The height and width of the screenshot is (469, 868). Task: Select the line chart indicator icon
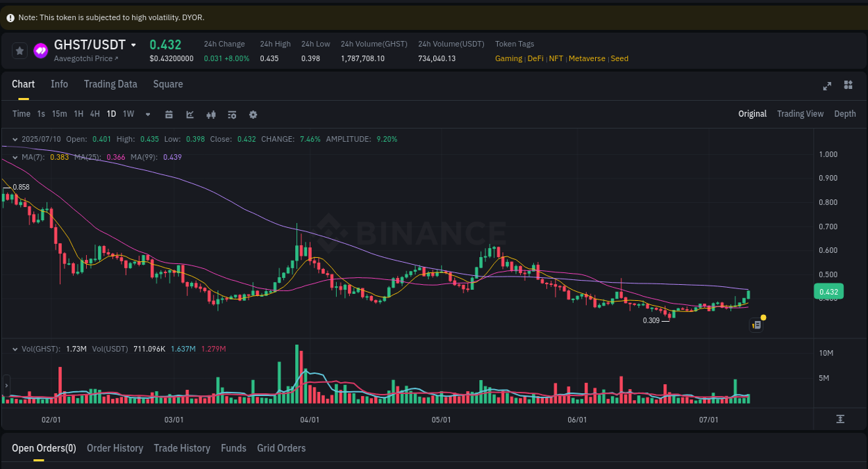pos(190,113)
